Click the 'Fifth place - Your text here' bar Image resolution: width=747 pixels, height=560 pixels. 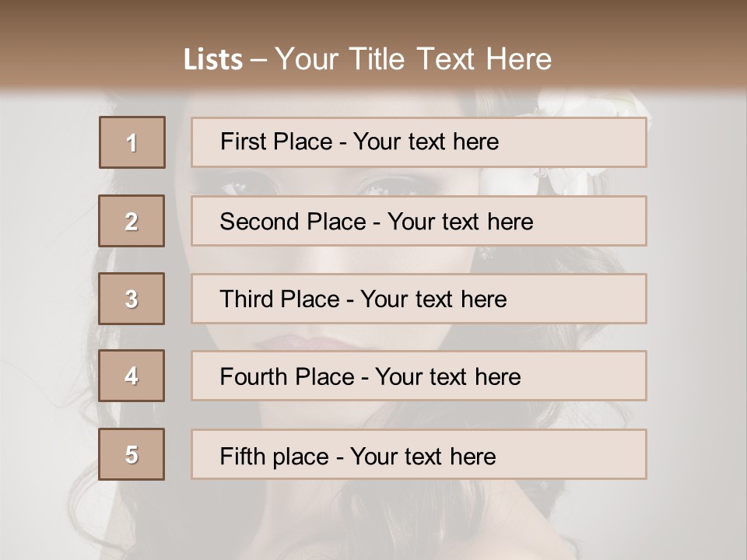point(419,455)
